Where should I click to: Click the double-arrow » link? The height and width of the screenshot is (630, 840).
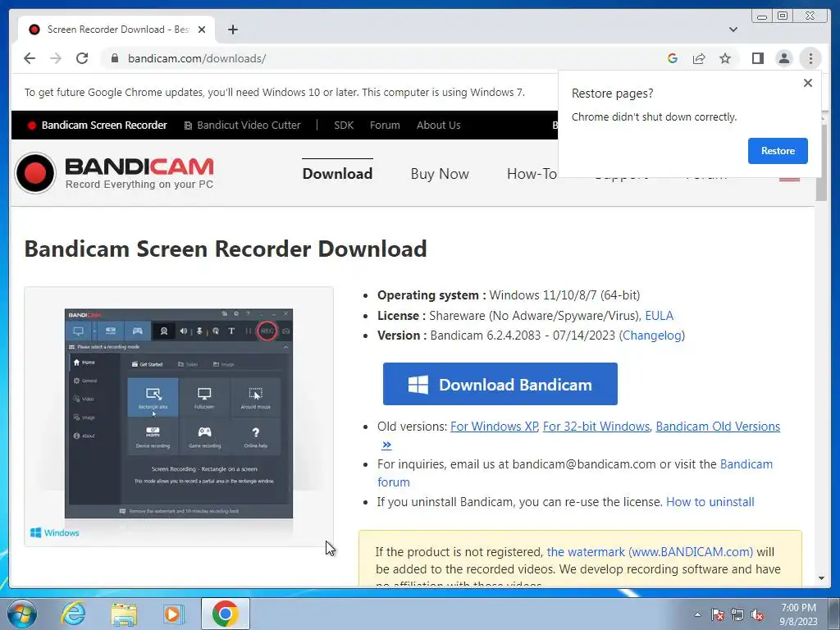[x=386, y=445]
